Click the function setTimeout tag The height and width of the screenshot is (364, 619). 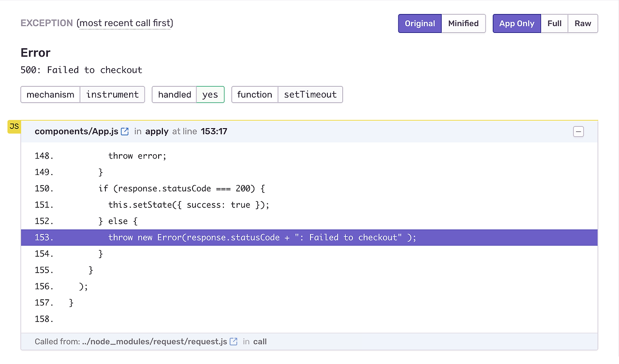coord(287,95)
